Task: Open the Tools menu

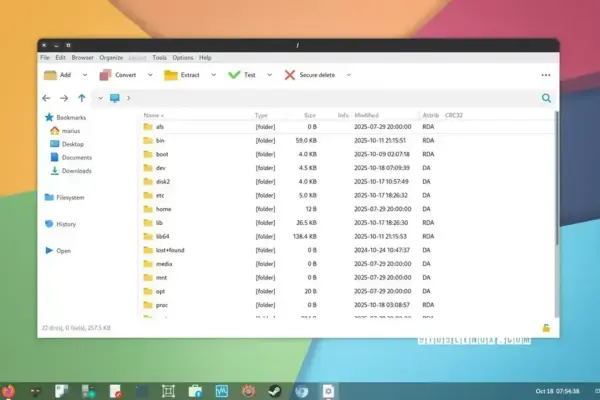Action: pos(160,58)
